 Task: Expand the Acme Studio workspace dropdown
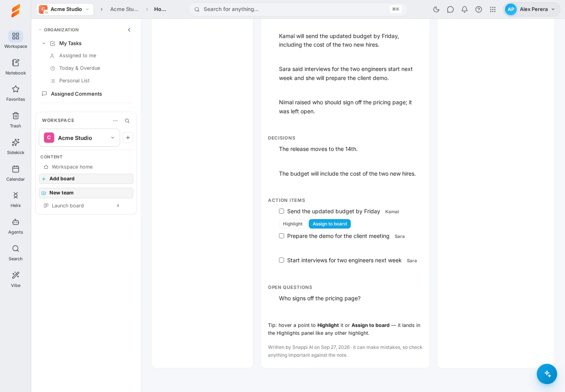point(79,138)
